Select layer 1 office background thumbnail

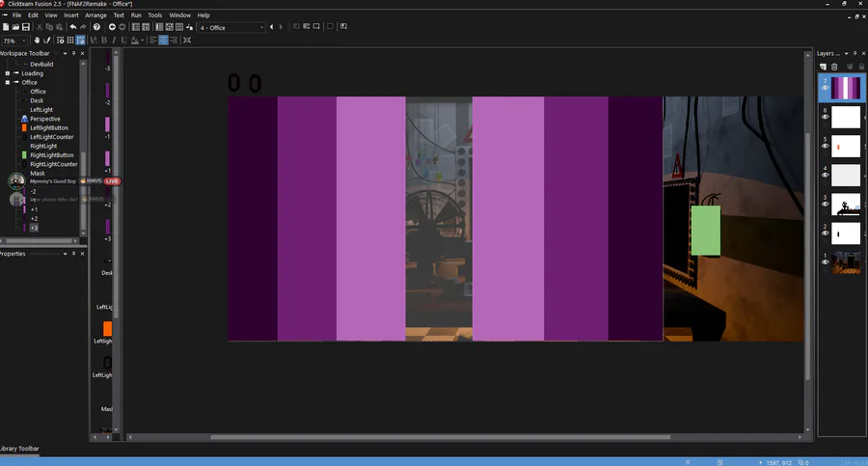pos(846,262)
